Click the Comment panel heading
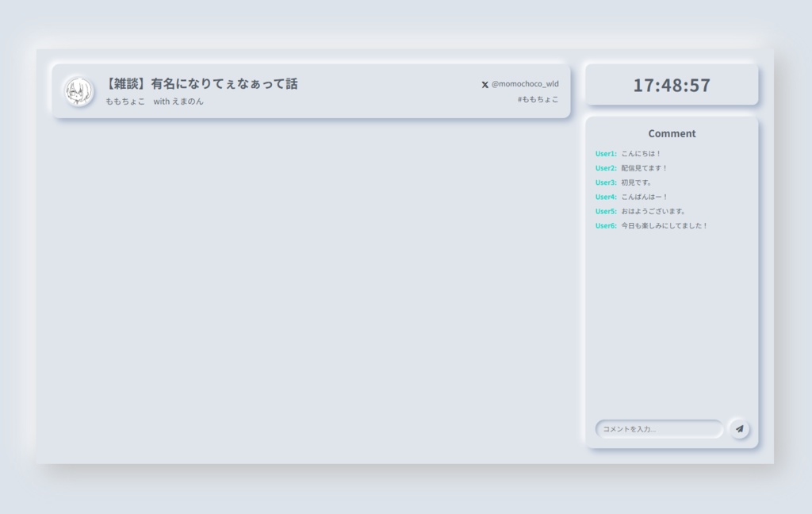 tap(672, 134)
